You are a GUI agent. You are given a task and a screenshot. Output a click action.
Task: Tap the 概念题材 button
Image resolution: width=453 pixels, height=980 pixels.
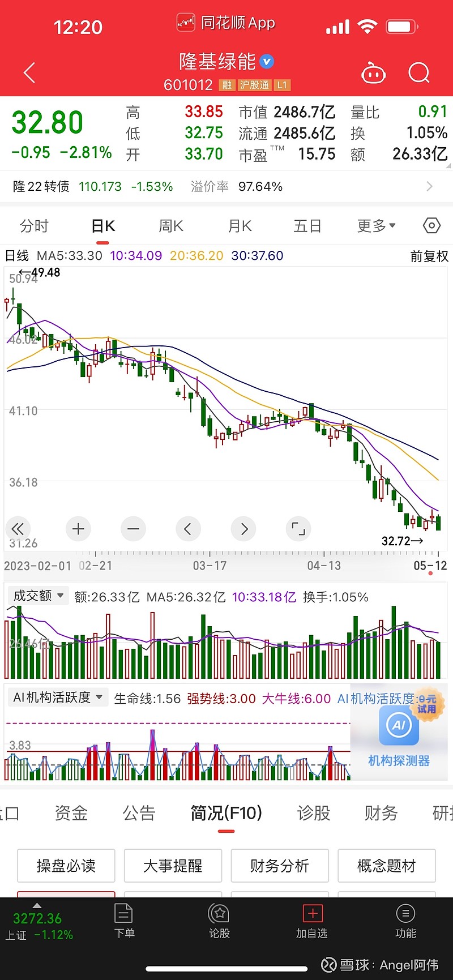[x=387, y=866]
